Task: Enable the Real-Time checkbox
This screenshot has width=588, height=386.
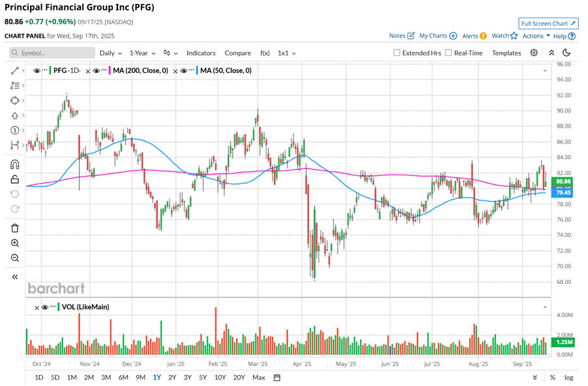Action: pyautogui.click(x=448, y=53)
